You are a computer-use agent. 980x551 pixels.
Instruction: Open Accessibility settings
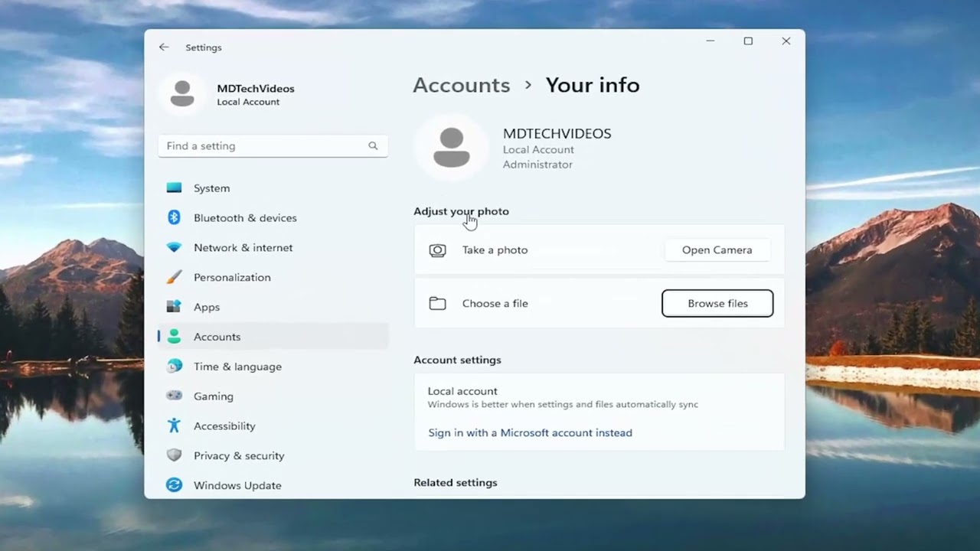pyautogui.click(x=273, y=425)
